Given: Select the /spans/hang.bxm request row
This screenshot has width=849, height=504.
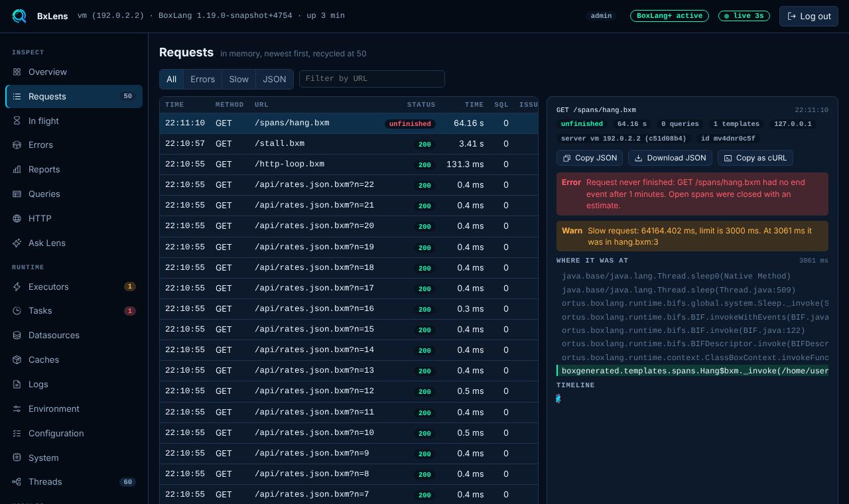Looking at the screenshot, I should pyautogui.click(x=349, y=123).
